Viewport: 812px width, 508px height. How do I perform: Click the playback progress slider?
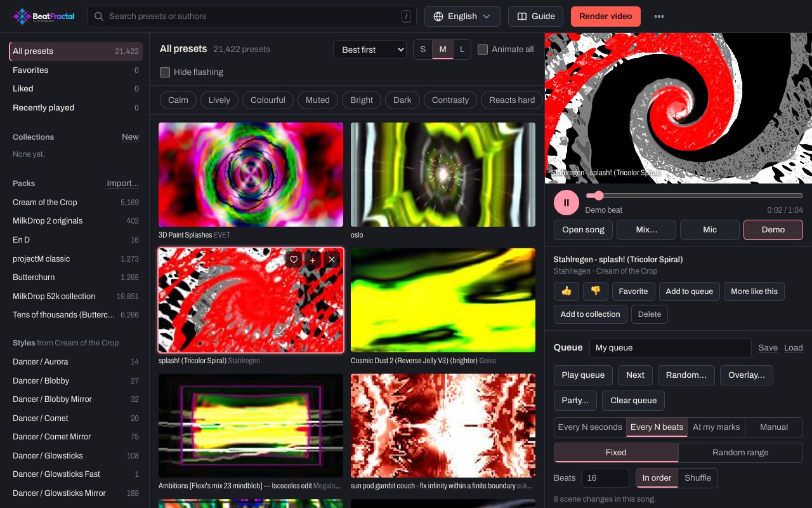(694, 196)
